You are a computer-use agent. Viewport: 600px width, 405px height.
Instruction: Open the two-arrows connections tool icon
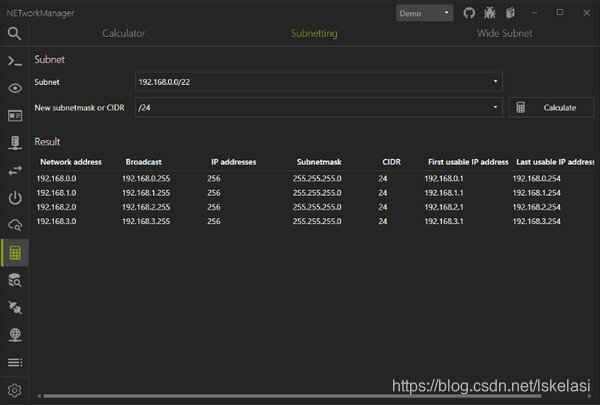click(15, 170)
